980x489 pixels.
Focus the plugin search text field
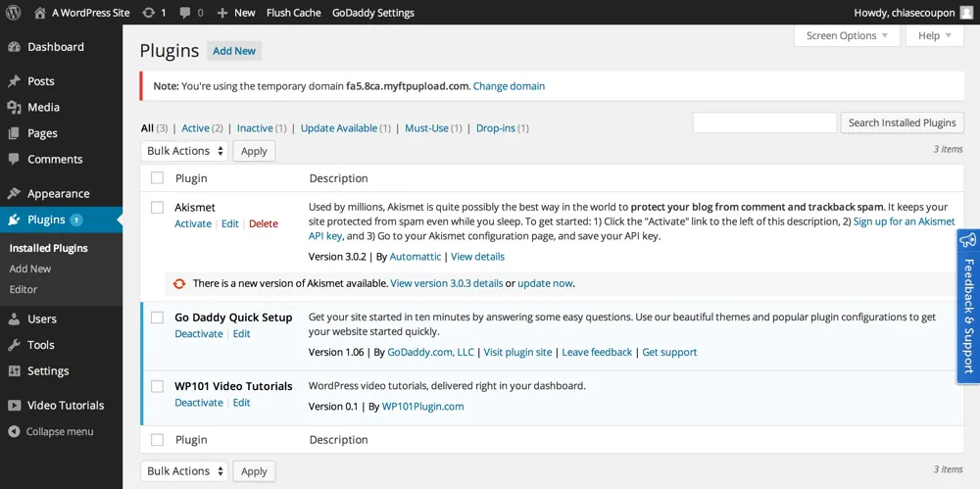764,122
